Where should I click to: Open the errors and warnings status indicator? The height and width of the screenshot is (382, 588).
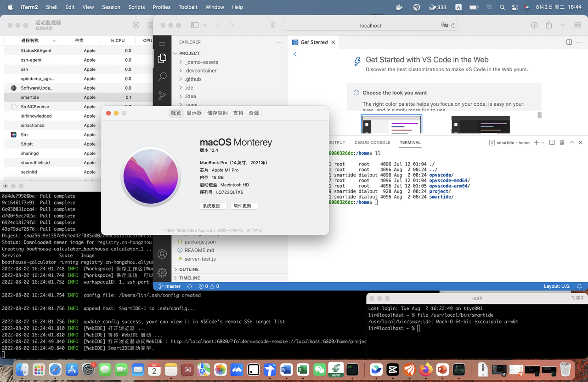tap(209, 286)
